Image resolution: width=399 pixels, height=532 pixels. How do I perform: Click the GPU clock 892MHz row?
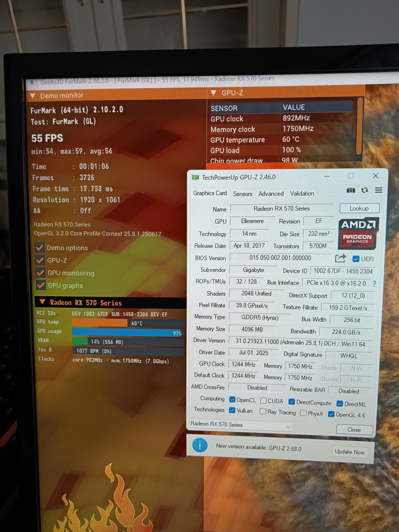(282, 118)
